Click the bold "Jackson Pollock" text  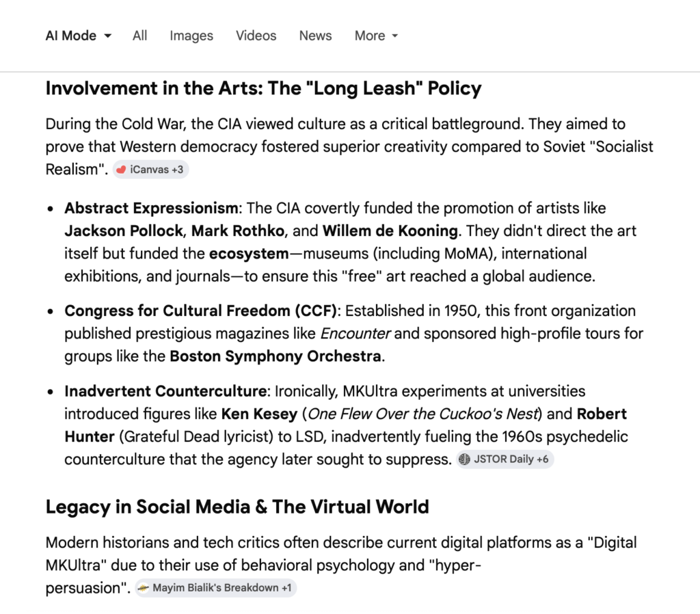tap(124, 230)
